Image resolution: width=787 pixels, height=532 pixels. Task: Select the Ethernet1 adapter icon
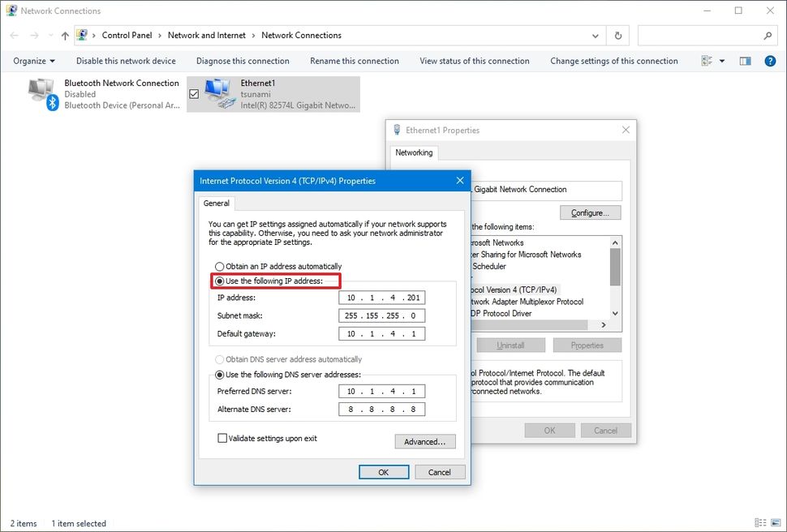coord(215,91)
